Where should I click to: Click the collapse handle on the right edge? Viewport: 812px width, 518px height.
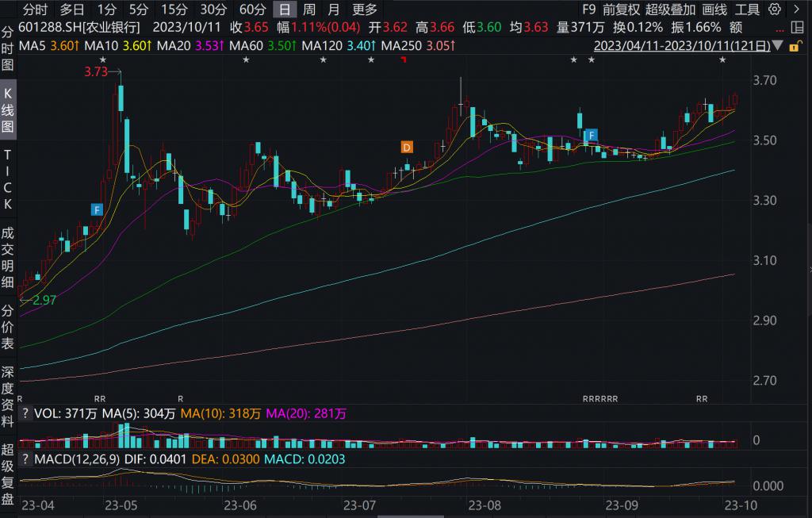(810, 270)
